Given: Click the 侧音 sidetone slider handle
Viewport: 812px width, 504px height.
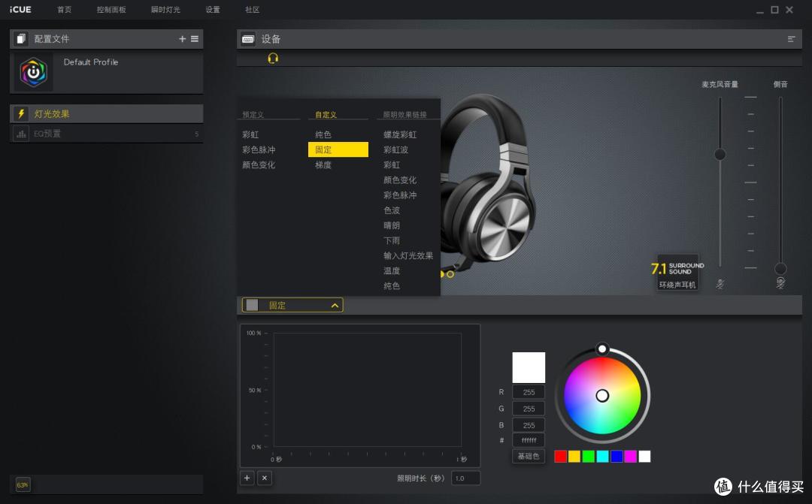Looking at the screenshot, I should pos(780,269).
